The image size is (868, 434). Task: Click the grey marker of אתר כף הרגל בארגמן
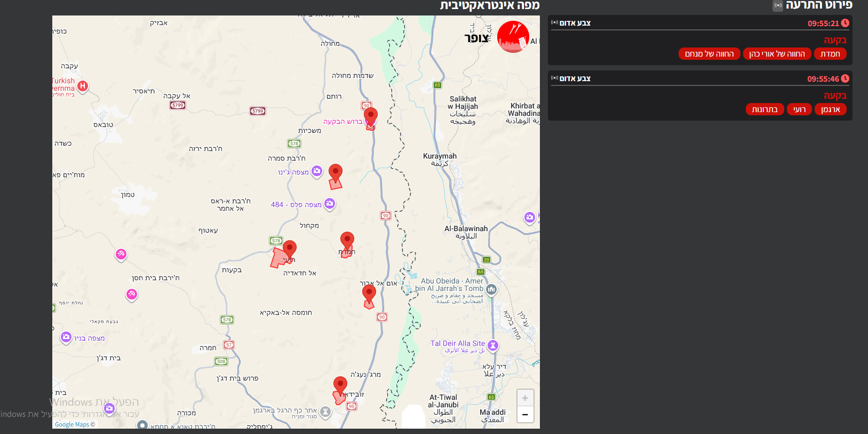coord(325,412)
